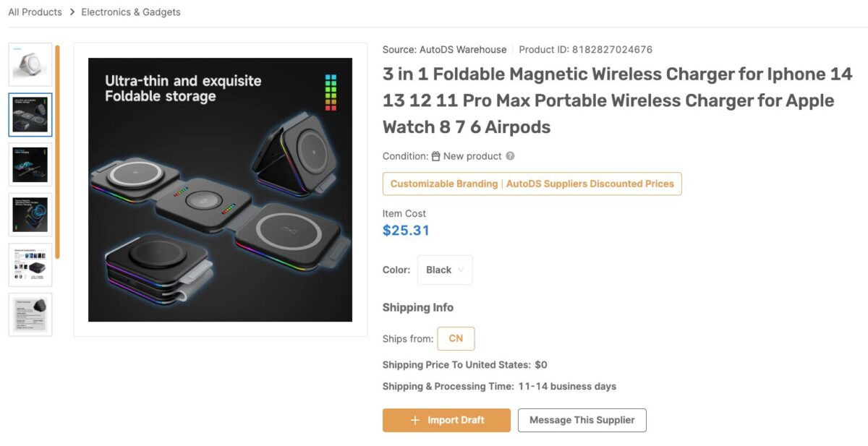Click the Import Draft button
The width and height of the screenshot is (868, 446).
[446, 420]
